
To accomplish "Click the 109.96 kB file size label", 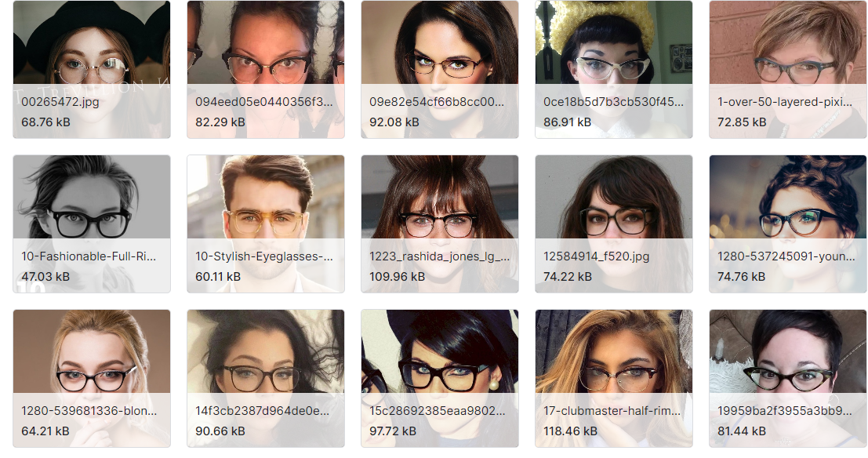I will tap(397, 276).
